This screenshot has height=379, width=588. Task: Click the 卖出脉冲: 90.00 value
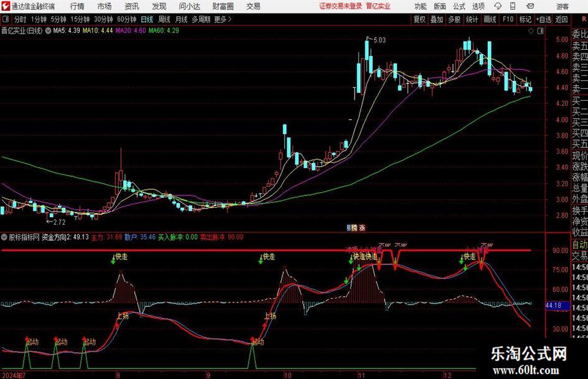[x=222, y=237]
